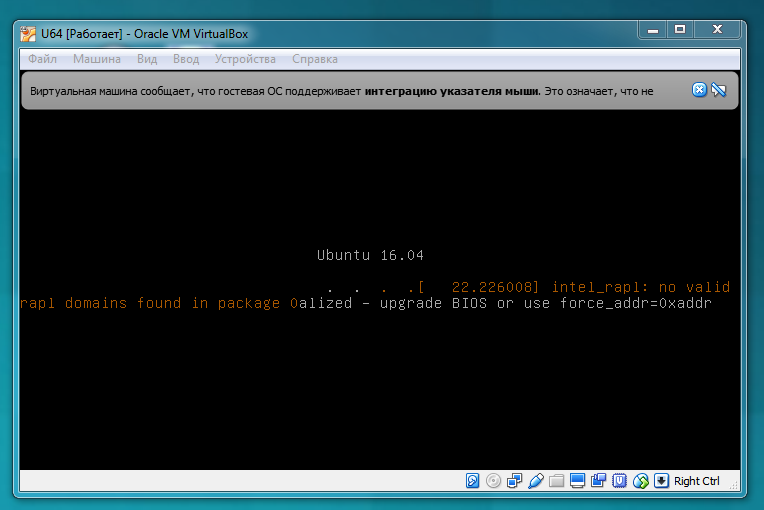Open the Справка help menu
The image size is (764, 510).
(x=315, y=59)
